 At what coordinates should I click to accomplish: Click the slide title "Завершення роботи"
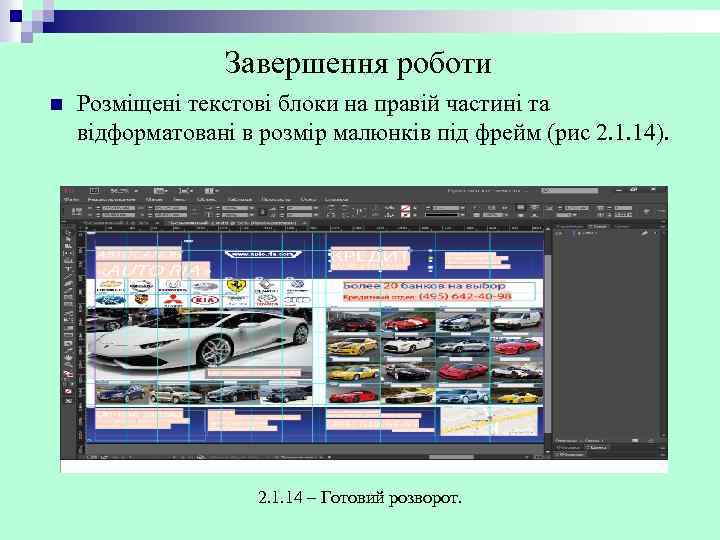pyautogui.click(x=358, y=63)
